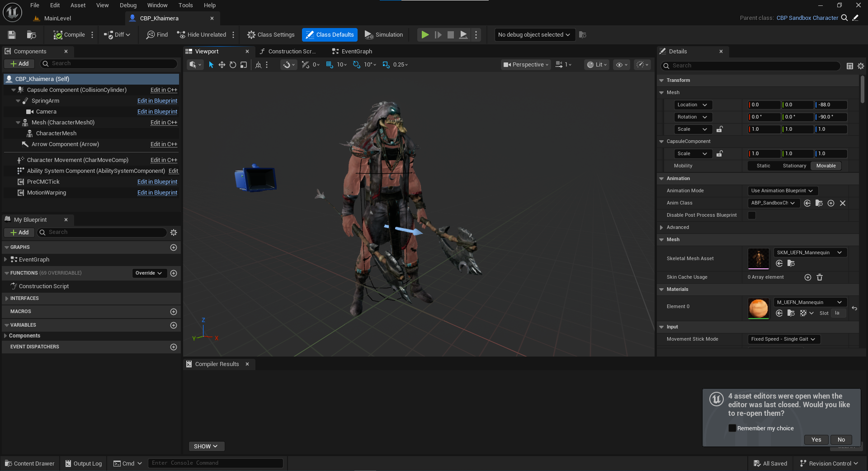This screenshot has width=868, height=471.
Task: Open the Perspective view dropdown
Action: tap(526, 65)
